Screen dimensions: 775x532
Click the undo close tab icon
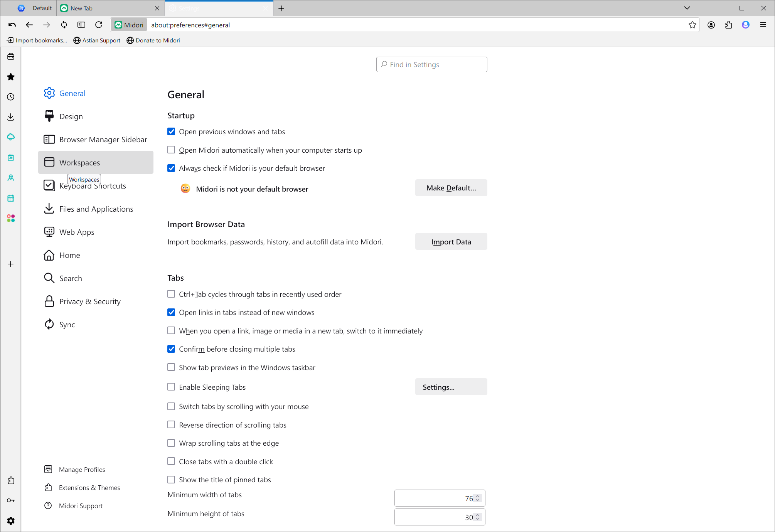coord(12,25)
